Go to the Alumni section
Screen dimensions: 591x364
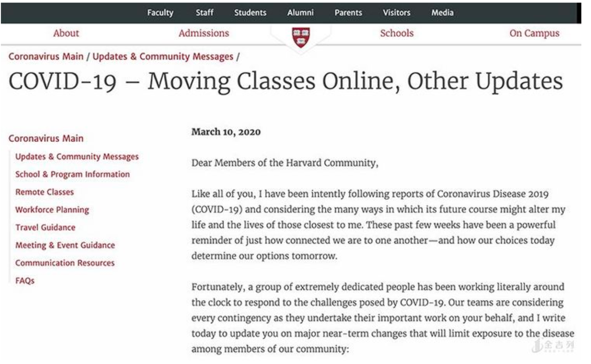(x=300, y=13)
